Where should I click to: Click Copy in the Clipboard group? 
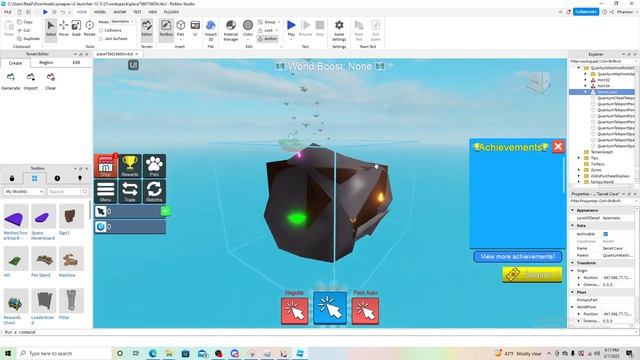[25, 22]
